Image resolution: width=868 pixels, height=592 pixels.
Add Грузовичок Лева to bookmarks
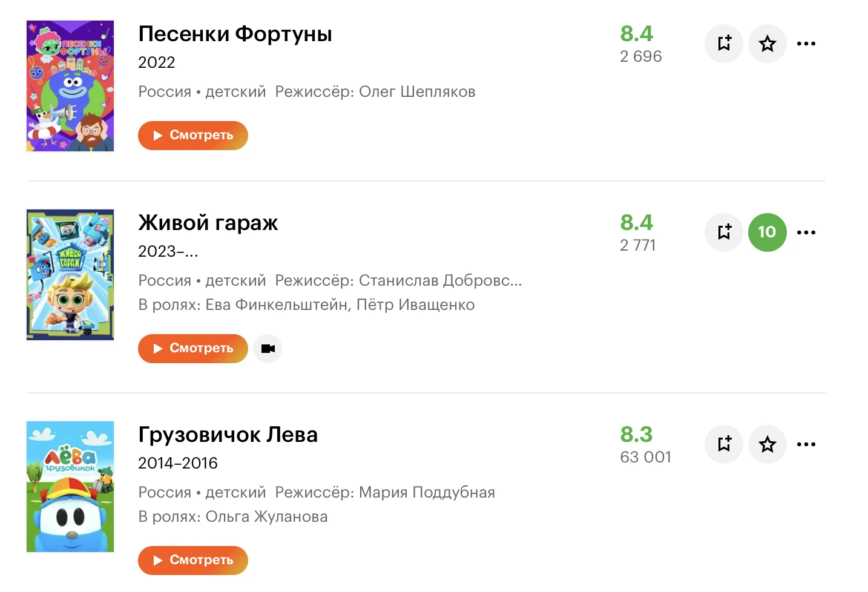[724, 444]
